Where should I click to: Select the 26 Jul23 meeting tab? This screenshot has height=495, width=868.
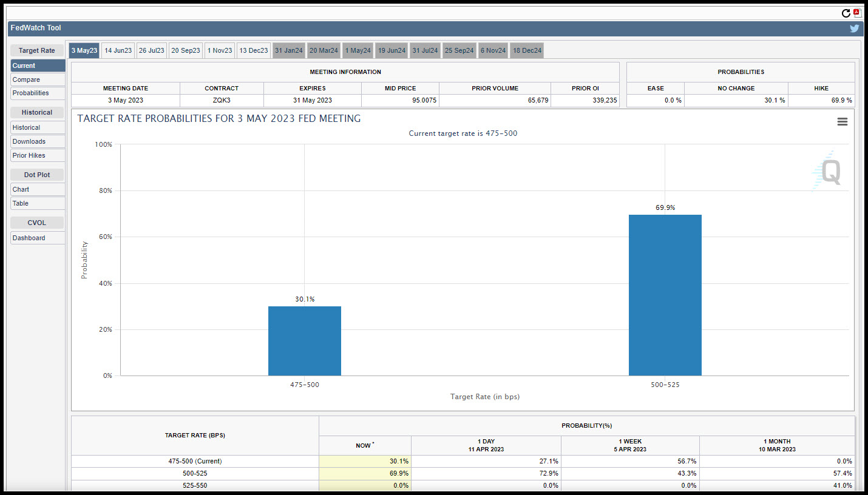point(151,50)
